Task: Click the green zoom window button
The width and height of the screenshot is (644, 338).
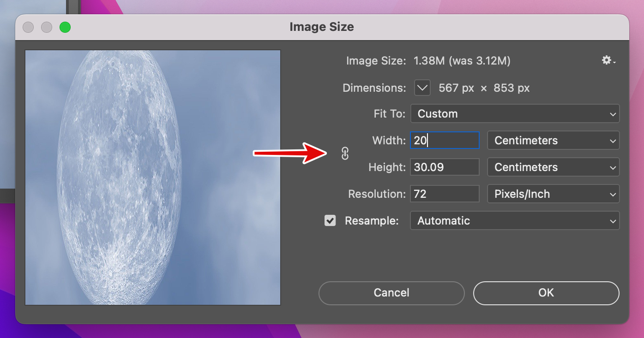Action: click(65, 27)
